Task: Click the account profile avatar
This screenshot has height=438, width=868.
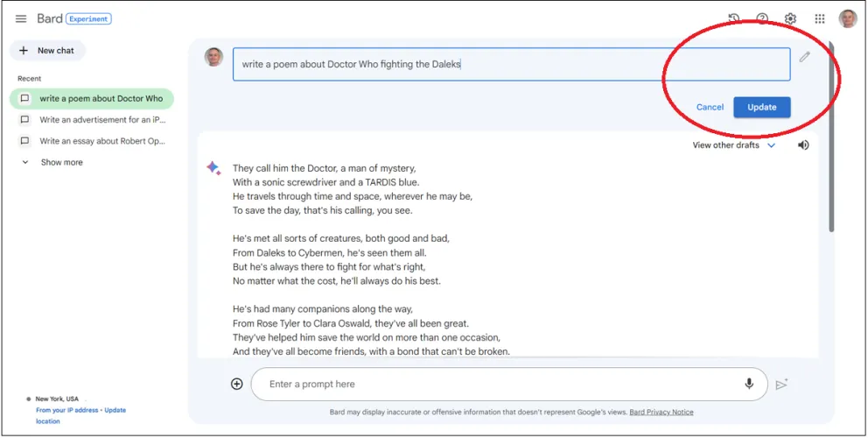Action: click(847, 19)
